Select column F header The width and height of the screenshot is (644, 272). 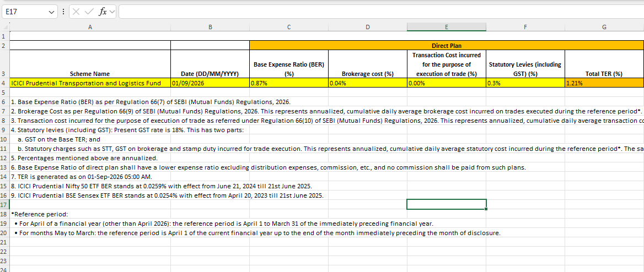[525, 27]
